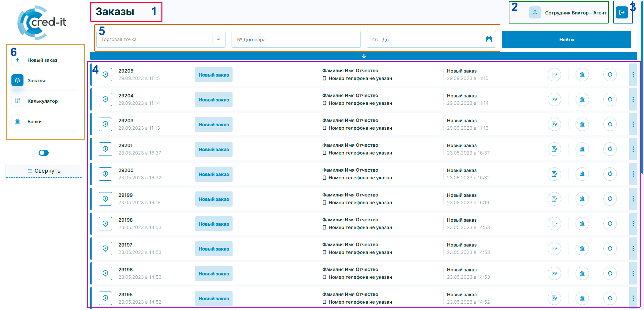Flip the switch below the sidebar menu
Screen dimensions: 644x310
[x=43, y=152]
